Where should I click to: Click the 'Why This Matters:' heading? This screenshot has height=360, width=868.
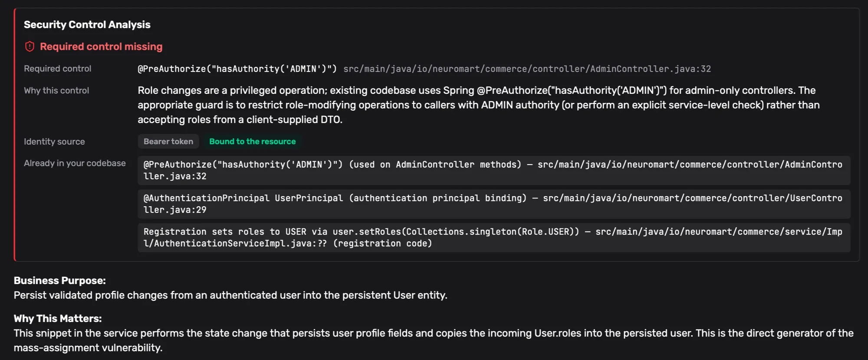58,318
